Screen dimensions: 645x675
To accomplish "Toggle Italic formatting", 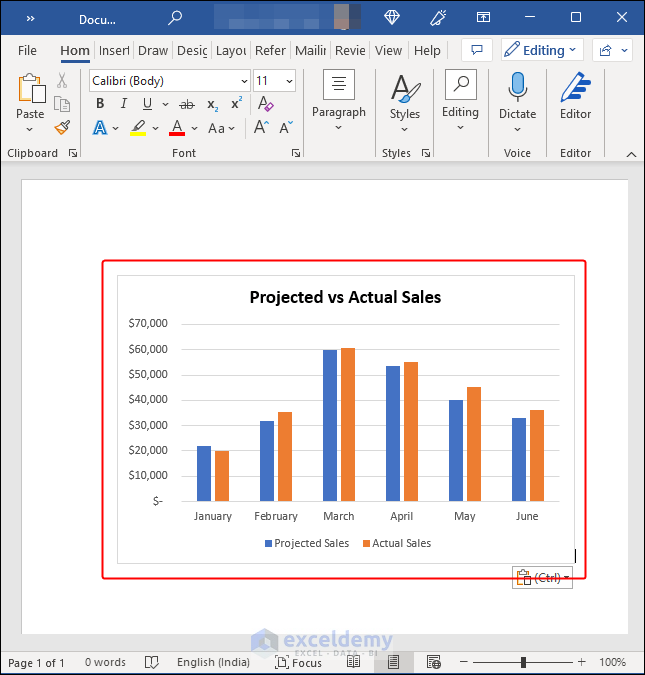I will click(124, 103).
